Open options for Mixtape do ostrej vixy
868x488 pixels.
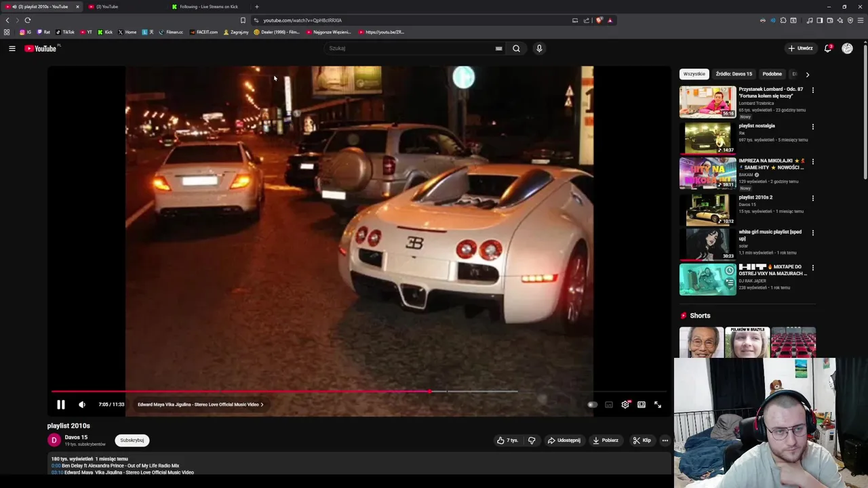click(x=812, y=268)
